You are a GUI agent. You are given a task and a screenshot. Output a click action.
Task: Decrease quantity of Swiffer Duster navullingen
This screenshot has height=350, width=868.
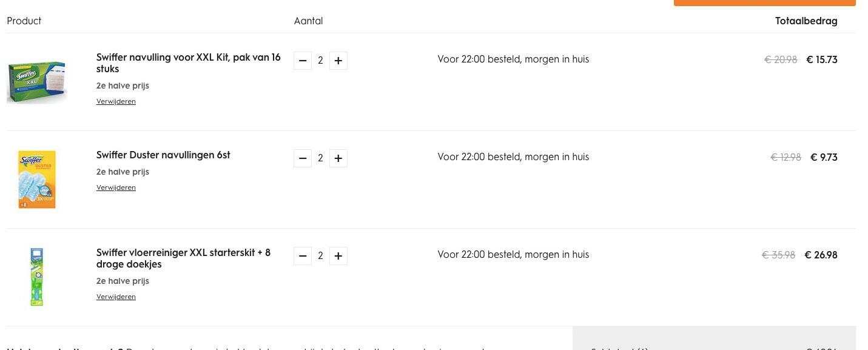303,158
